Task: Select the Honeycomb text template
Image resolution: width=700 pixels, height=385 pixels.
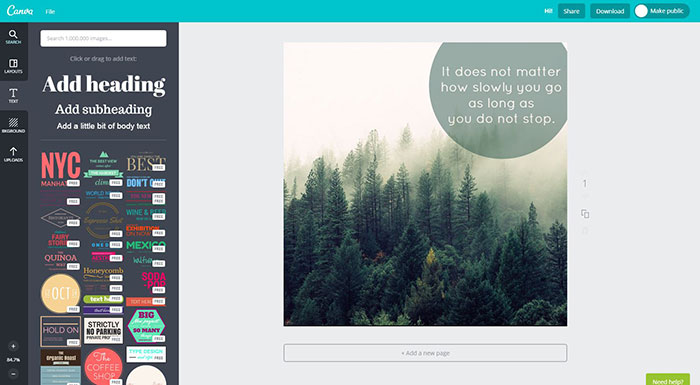Action: pos(103,274)
